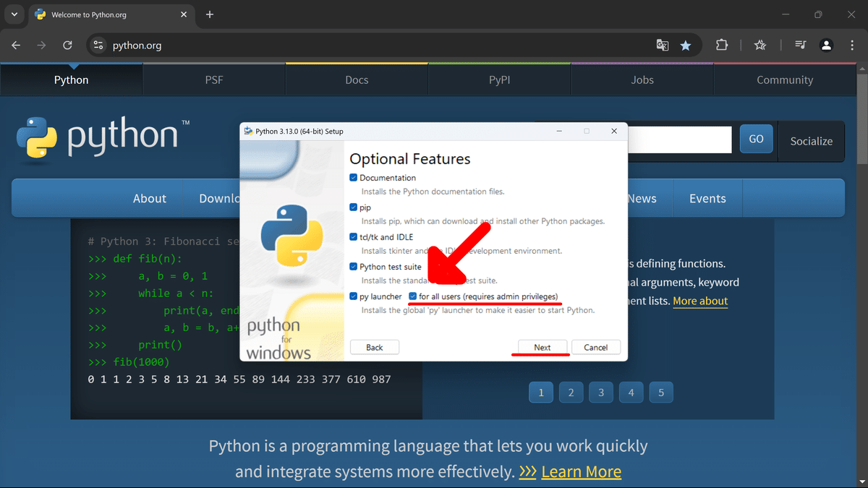Viewport: 868px width, 488px height.
Task: Click the GO search button
Action: [756, 139]
